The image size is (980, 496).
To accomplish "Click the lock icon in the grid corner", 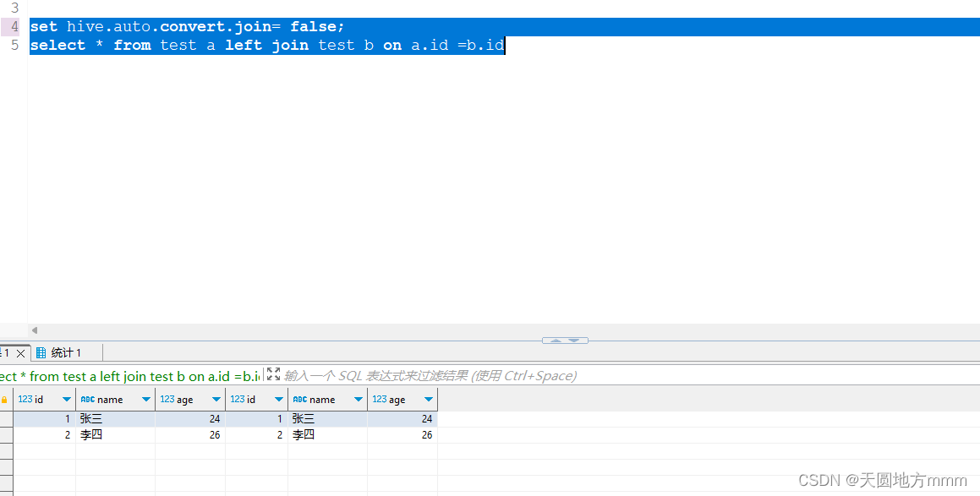I will click(x=5, y=399).
